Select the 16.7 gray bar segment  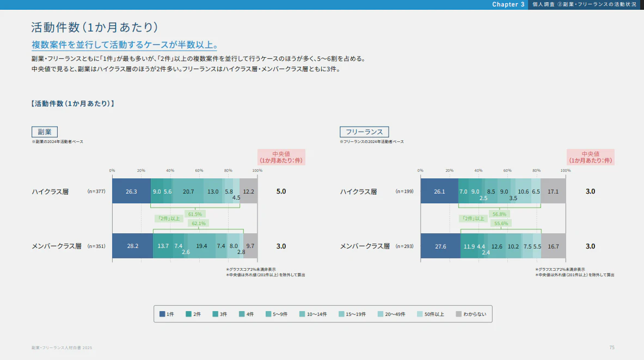click(553, 246)
